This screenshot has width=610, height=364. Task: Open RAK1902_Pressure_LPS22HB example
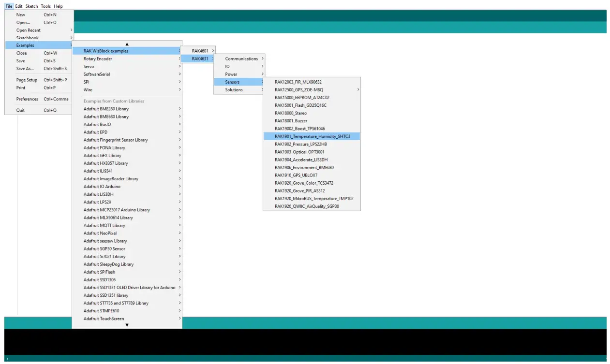[x=312, y=144]
